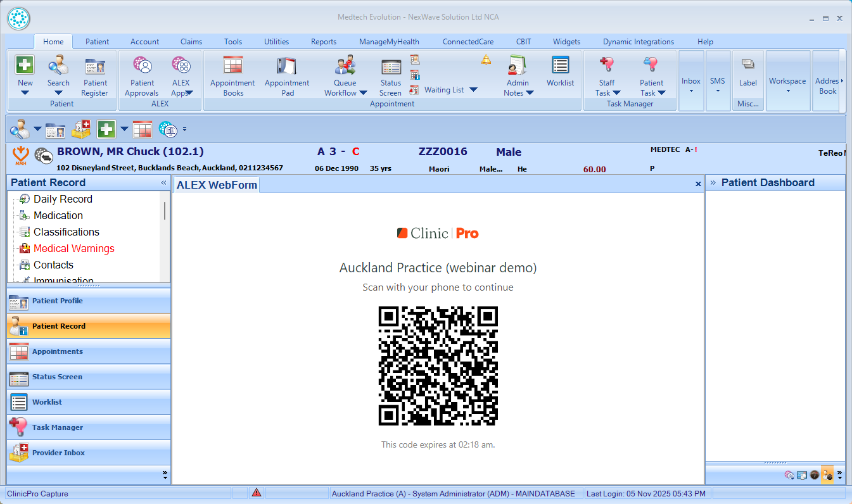Viewport: 852px width, 504px height.
Task: Switch to the Patient ribbon tab
Action: [98, 42]
